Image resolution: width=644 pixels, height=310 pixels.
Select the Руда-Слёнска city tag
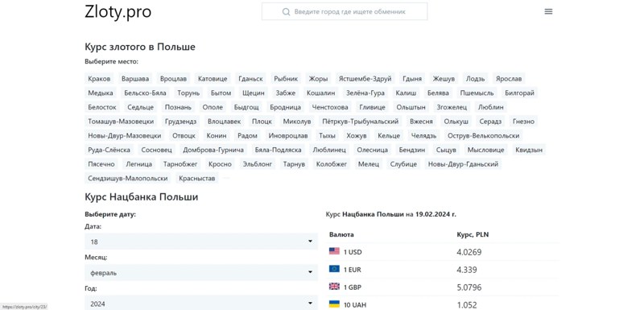[109, 150]
